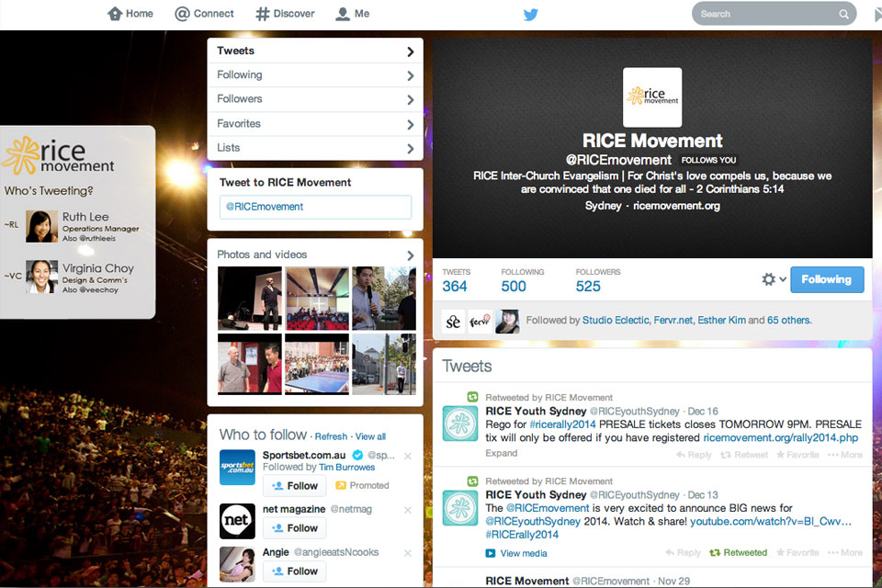Viewport: 882px width, 588px height.
Task: Refresh the Who to follow suggestions
Action: click(x=331, y=436)
